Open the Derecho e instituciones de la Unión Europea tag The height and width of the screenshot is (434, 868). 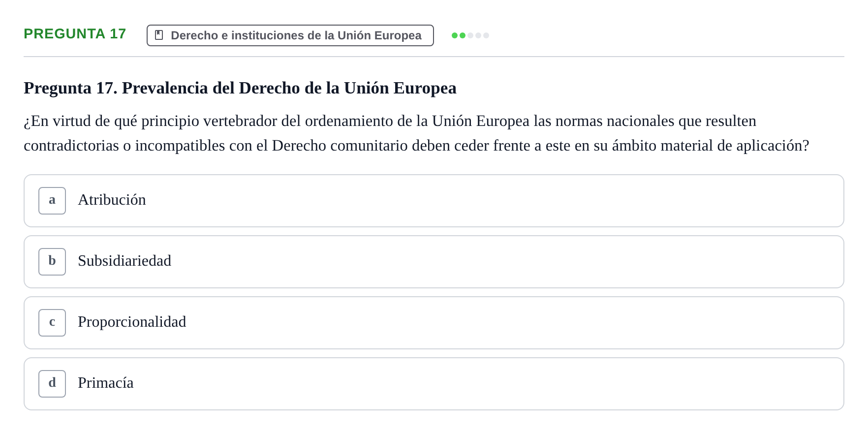click(x=290, y=35)
